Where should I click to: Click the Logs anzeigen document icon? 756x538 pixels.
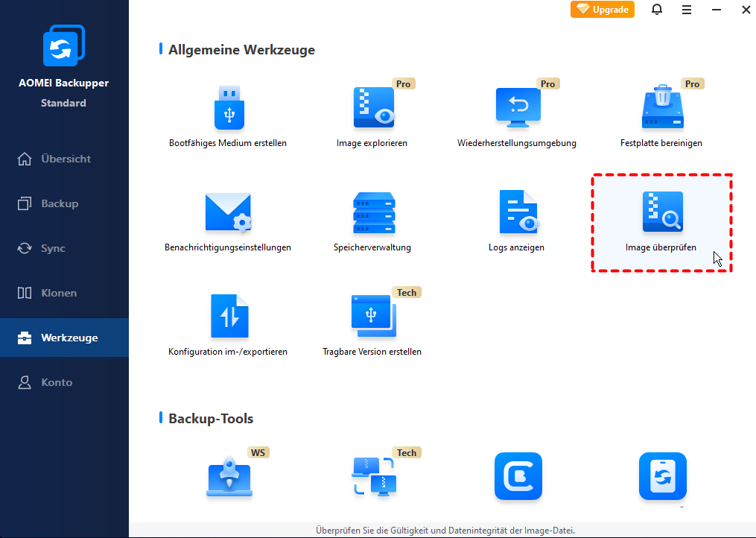(x=519, y=212)
